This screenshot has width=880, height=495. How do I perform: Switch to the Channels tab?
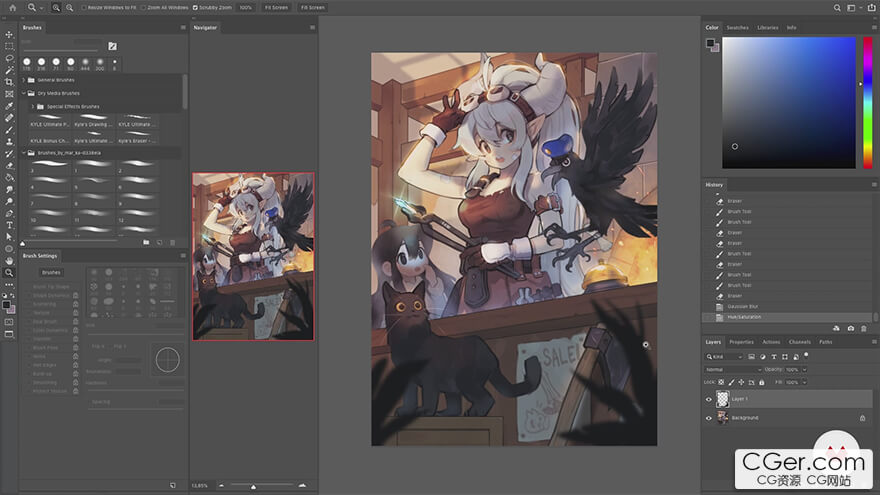pos(800,342)
